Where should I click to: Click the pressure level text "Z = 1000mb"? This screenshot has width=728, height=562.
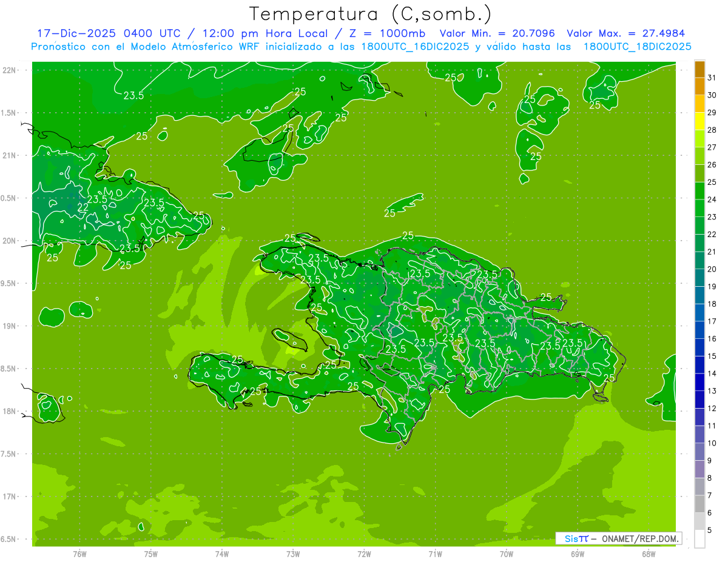tap(387, 33)
